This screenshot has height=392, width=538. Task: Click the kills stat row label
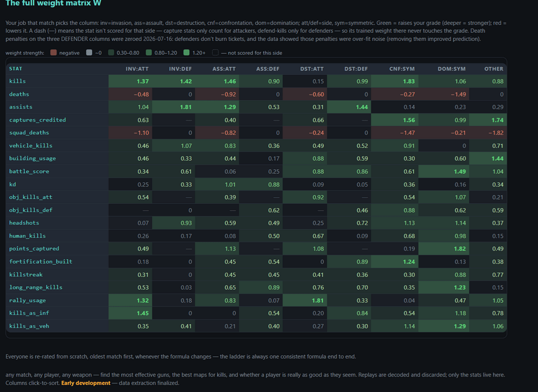(18, 81)
